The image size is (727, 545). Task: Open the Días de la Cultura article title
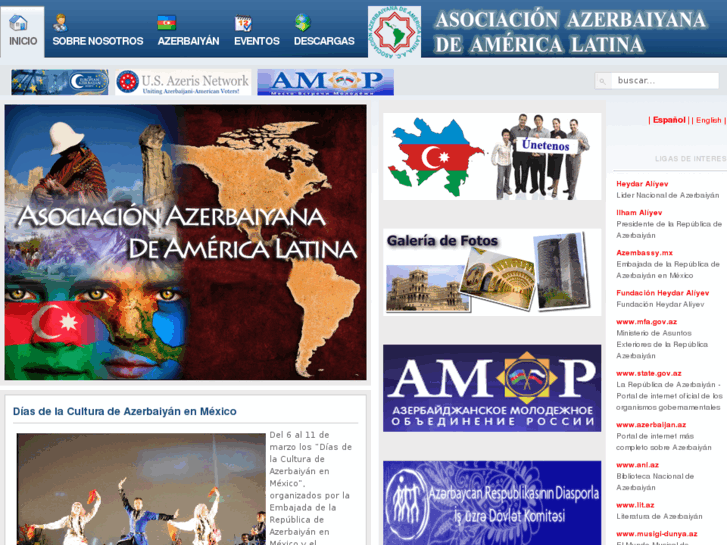(x=125, y=411)
